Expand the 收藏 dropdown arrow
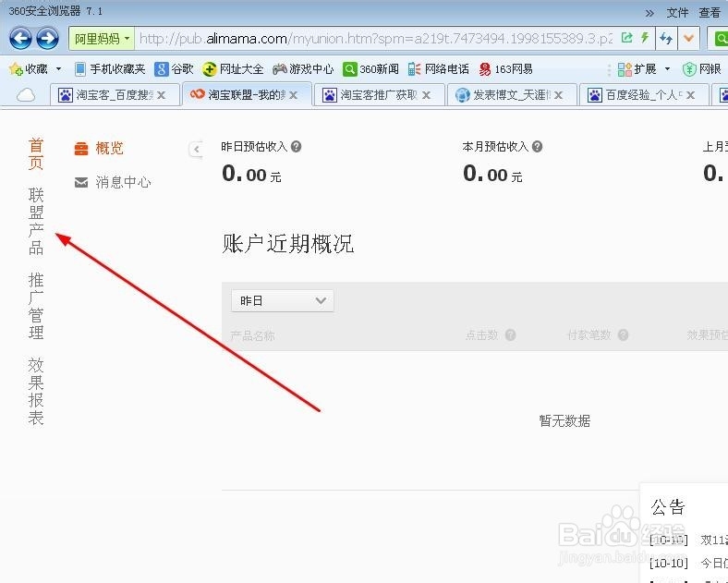This screenshot has width=728, height=583. (x=58, y=69)
